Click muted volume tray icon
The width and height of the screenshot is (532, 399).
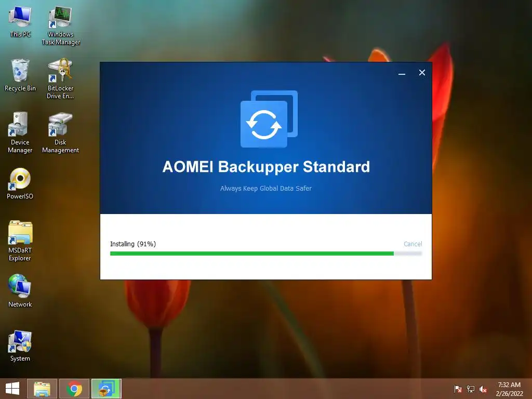[483, 389]
